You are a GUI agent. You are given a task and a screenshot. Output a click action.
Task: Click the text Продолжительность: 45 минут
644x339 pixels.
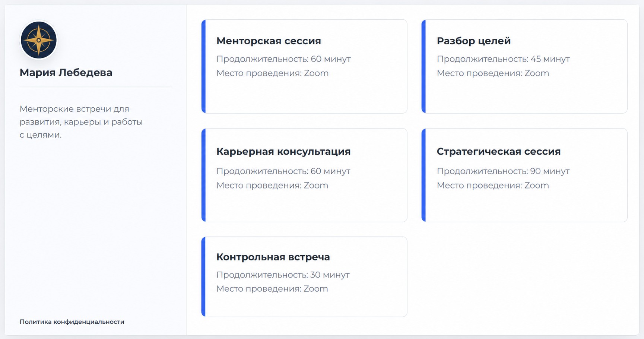coord(503,59)
